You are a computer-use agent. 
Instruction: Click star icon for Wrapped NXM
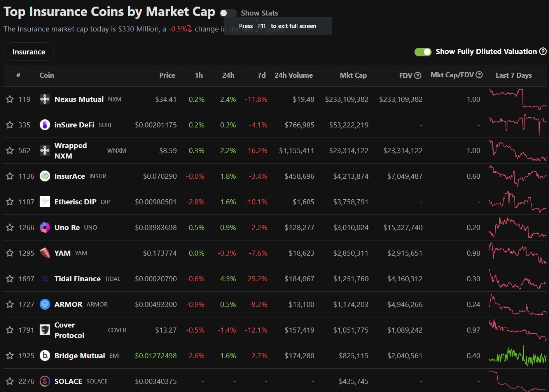(x=10, y=151)
